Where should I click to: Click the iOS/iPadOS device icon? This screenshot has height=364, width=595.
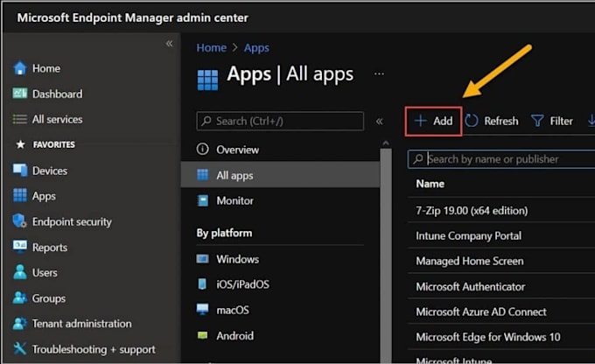tap(202, 283)
